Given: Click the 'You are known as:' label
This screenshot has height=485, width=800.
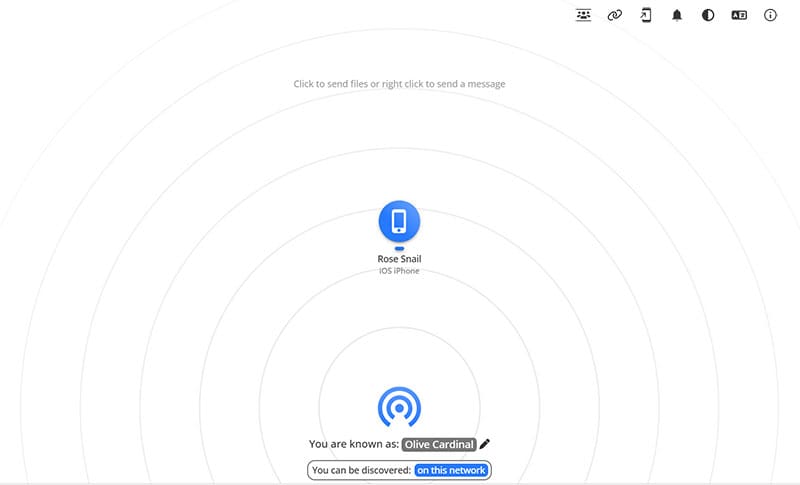Looking at the screenshot, I should point(354,444).
